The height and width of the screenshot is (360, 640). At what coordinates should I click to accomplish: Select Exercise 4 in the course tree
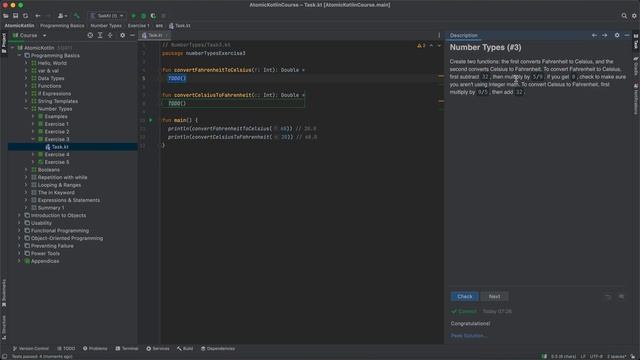(x=57, y=155)
